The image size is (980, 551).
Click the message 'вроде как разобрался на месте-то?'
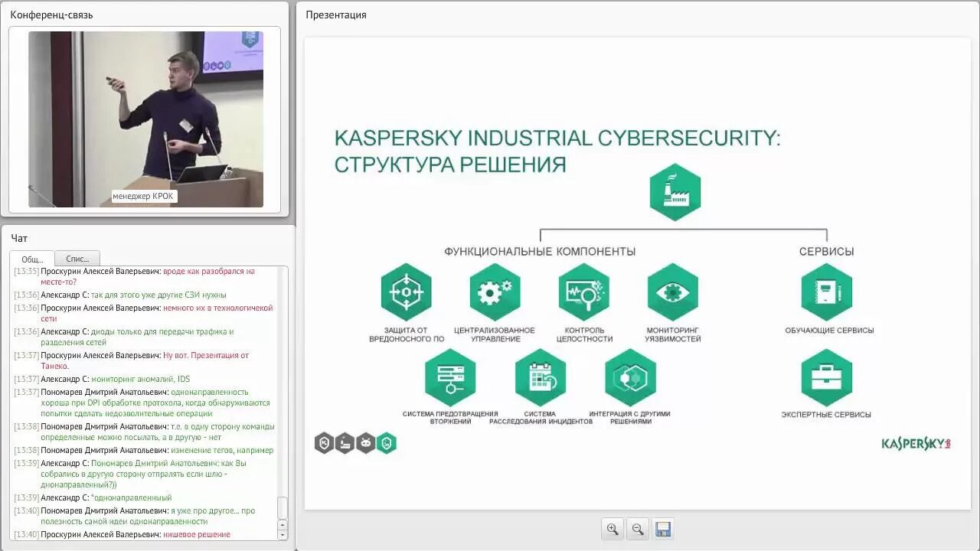[x=148, y=276]
